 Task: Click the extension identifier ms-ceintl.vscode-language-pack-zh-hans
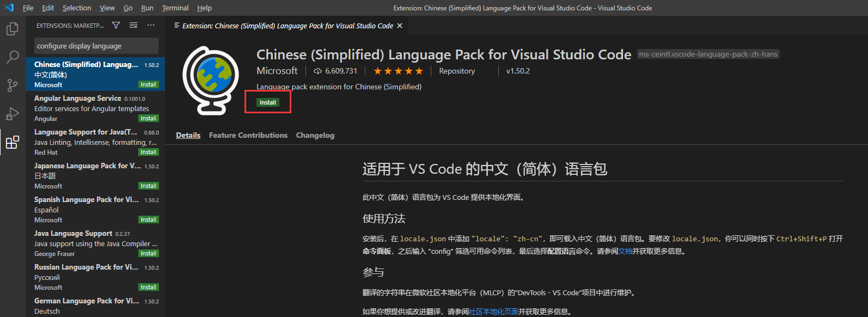click(x=708, y=54)
